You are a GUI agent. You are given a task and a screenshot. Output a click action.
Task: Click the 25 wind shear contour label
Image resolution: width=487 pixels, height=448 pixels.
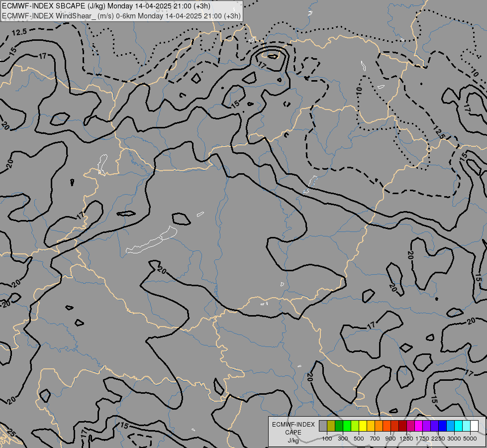(11, 433)
